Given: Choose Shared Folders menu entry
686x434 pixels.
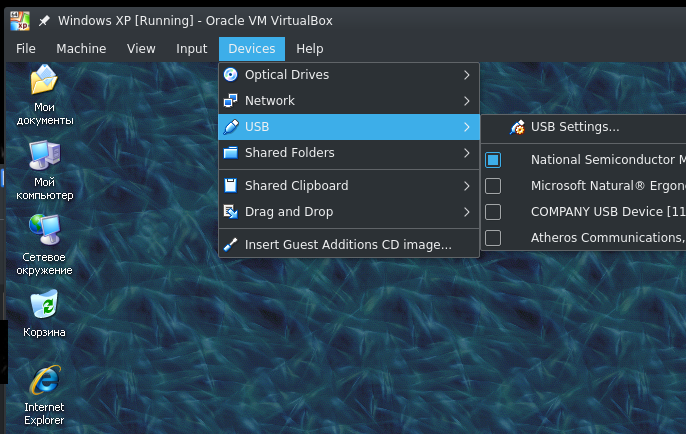Looking at the screenshot, I should click(349, 153).
